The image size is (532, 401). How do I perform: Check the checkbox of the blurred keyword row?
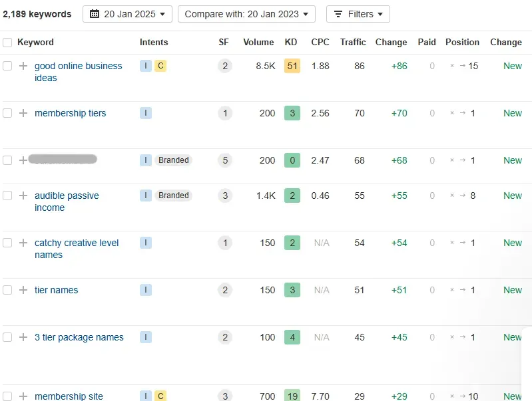[7, 160]
